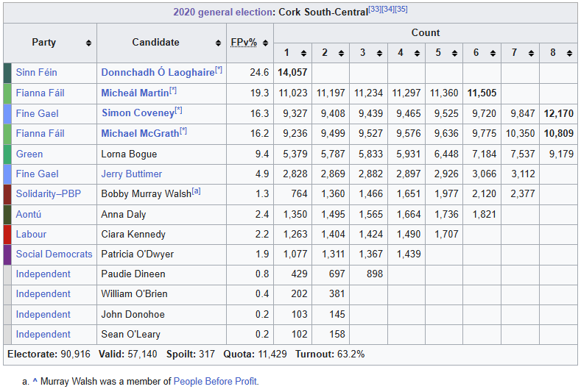This screenshot has width=581, height=392.
Task: Open Donnchadh Ó Laoghaire candidate page
Action: click(158, 73)
